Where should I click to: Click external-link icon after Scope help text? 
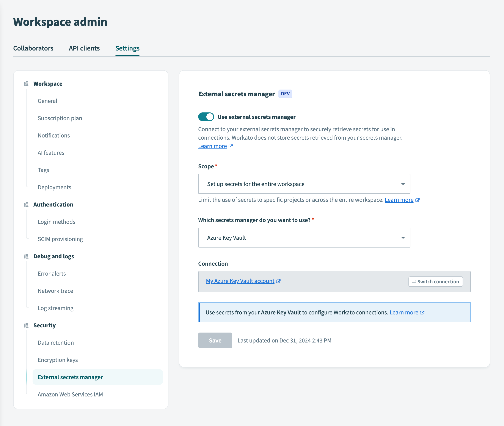click(417, 200)
